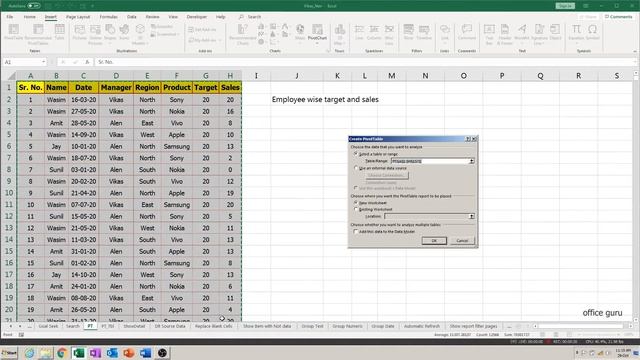Viewport: 640px width, 360px height.
Task: Click the Comments button at top right
Action: [618, 17]
